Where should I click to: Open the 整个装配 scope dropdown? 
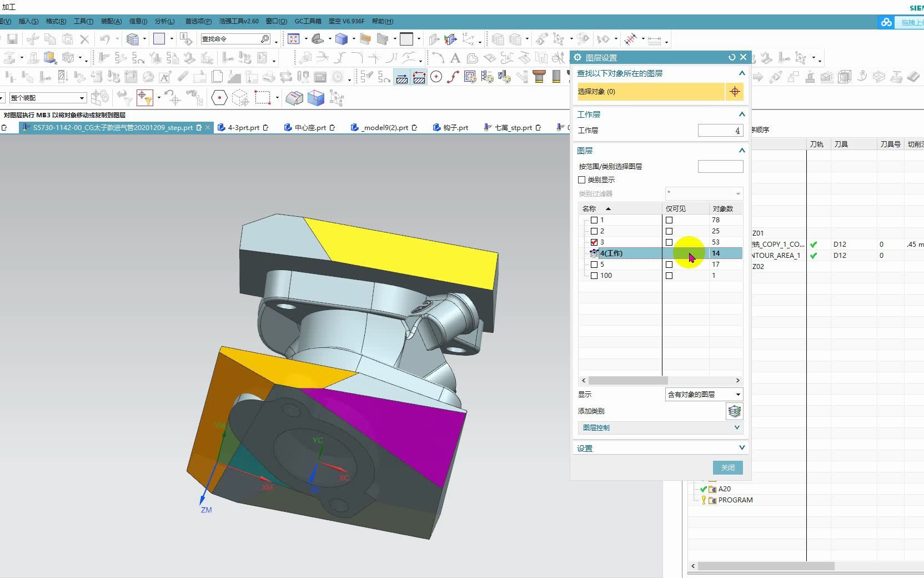pos(48,98)
